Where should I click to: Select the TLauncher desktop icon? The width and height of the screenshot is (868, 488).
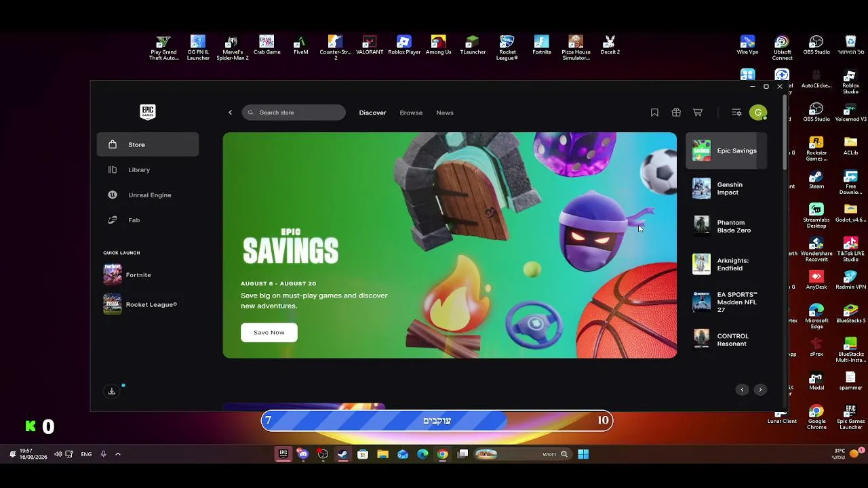473,45
